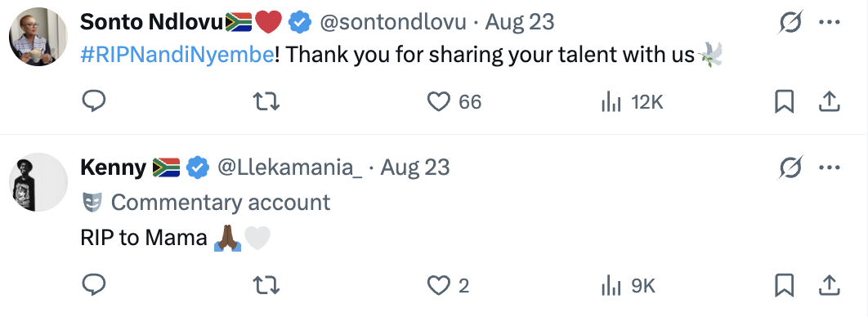This screenshot has height=317, width=868.
Task: Share Kenny's tweet
Action: click(x=830, y=285)
